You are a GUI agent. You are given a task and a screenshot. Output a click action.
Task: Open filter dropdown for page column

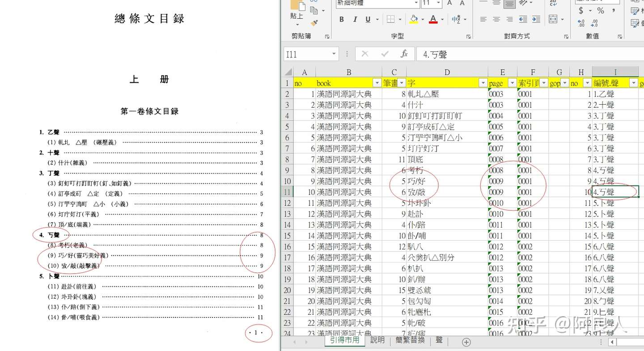point(512,83)
